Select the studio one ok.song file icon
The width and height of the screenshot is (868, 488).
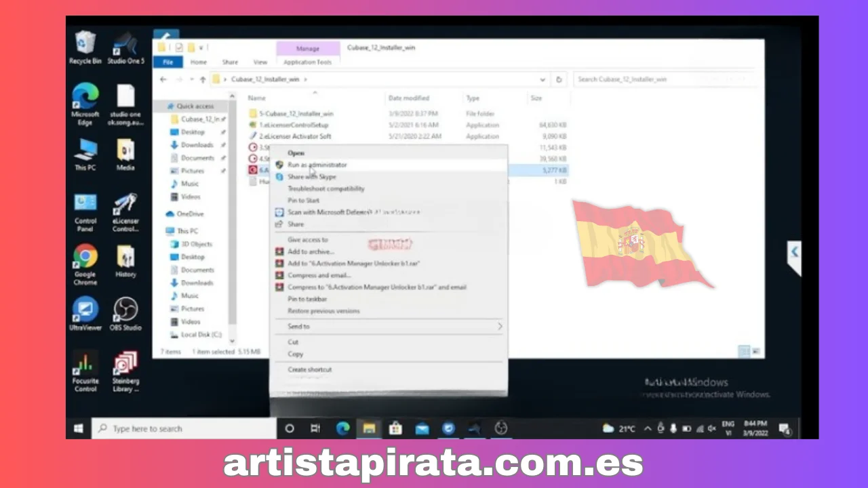[x=125, y=104]
